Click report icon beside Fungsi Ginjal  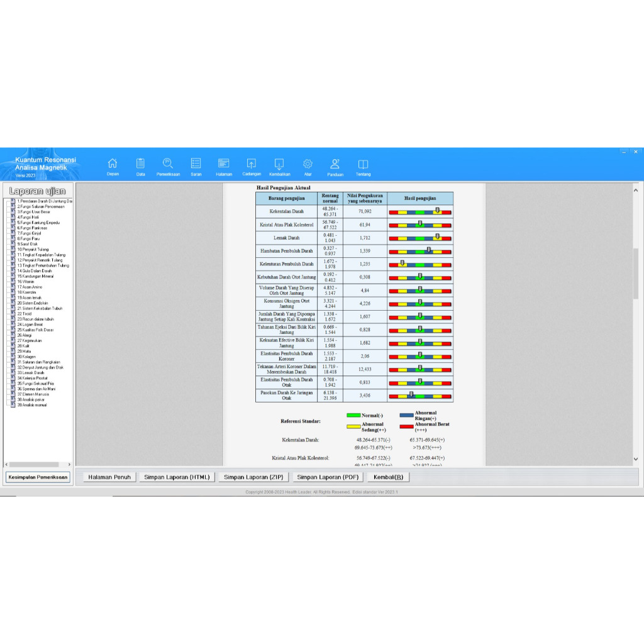[13, 233]
